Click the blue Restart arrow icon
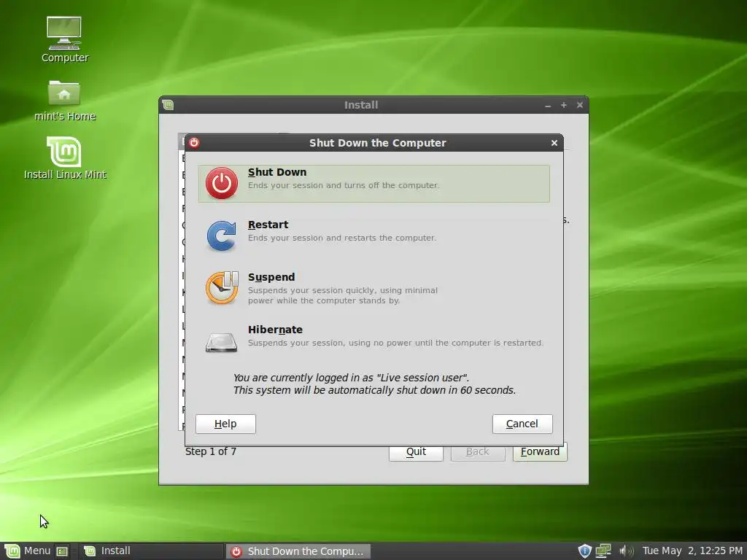This screenshot has height=560, width=747. tap(222, 236)
